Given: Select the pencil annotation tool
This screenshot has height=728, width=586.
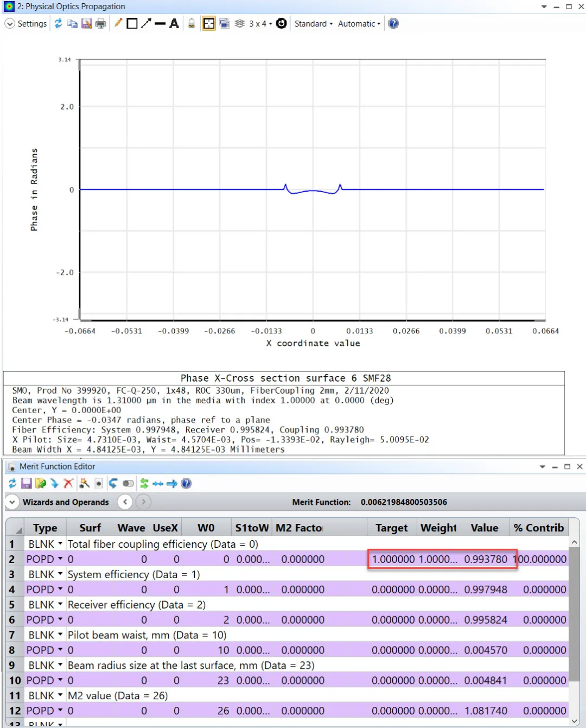Looking at the screenshot, I should click(x=118, y=23).
